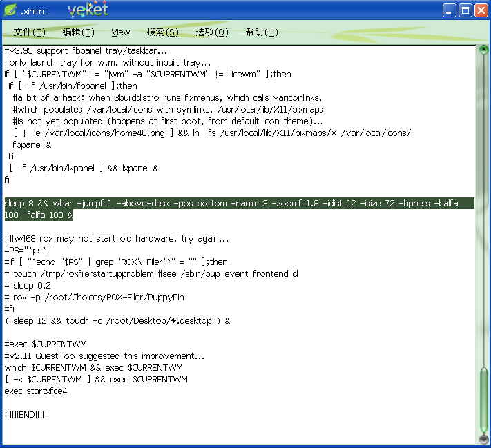
Task: Click the '#PS="`ps`"' line
Action: click(28, 251)
